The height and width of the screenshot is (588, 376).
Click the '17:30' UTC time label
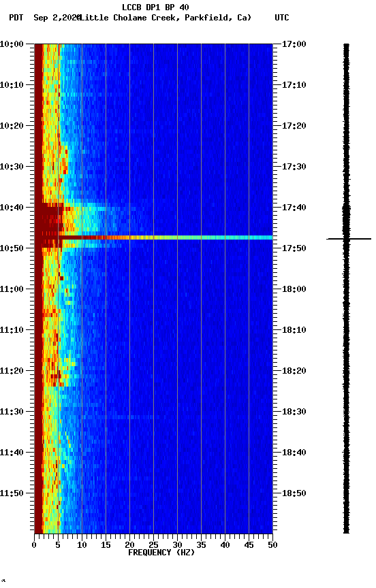pos(294,167)
